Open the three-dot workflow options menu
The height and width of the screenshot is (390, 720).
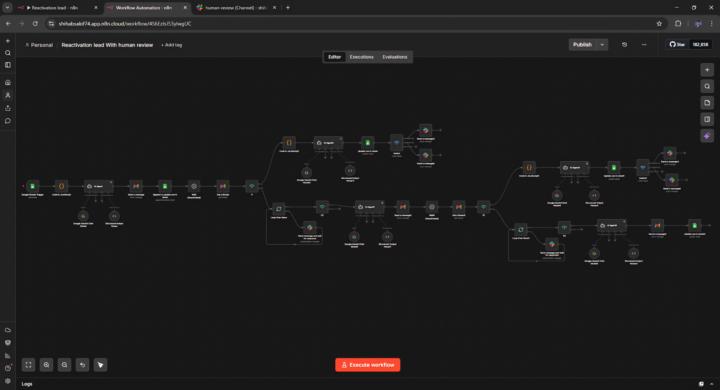coord(644,45)
